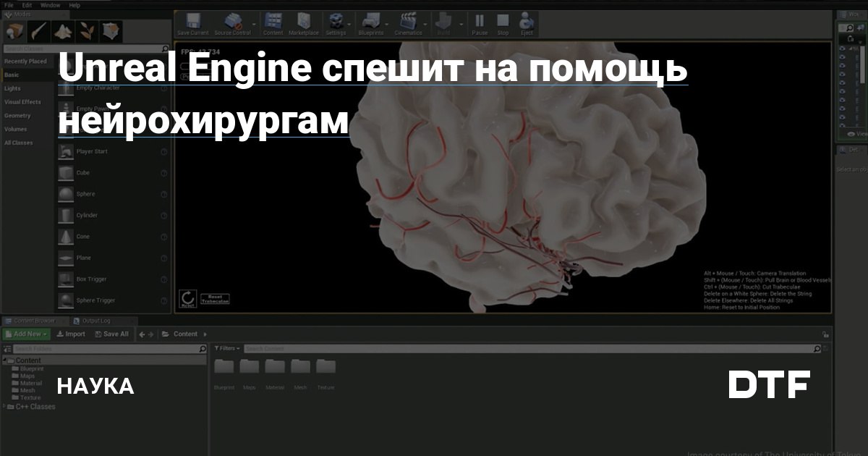Viewport: 868px width, 456px height.
Task: Focus the Search Classes field
Action: coord(86,48)
